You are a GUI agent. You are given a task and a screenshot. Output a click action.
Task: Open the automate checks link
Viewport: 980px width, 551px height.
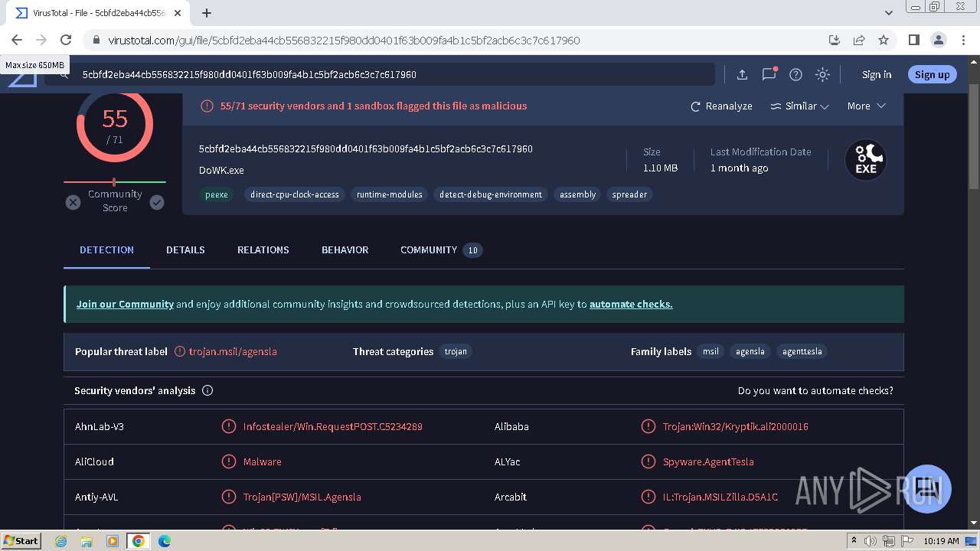[x=631, y=304]
